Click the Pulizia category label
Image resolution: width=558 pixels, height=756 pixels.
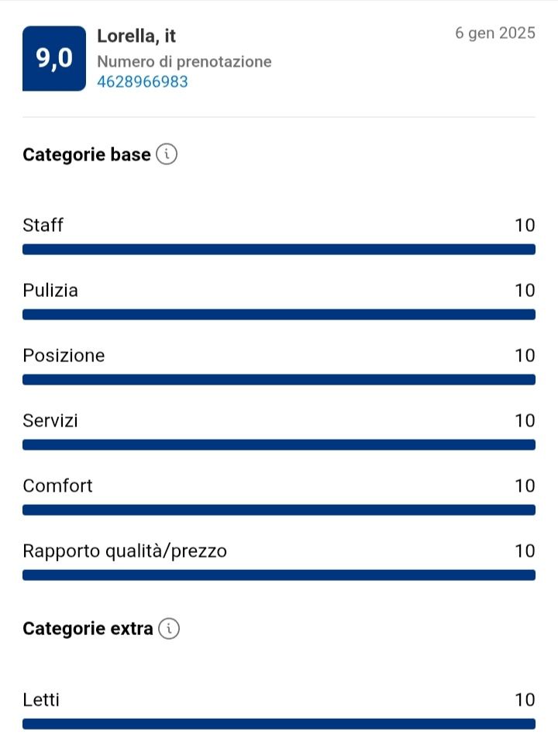click(50, 291)
